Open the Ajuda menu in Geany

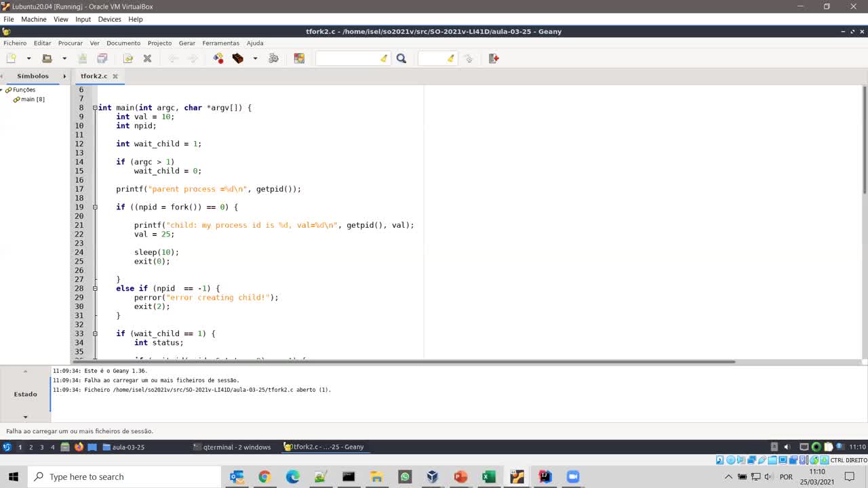click(255, 43)
